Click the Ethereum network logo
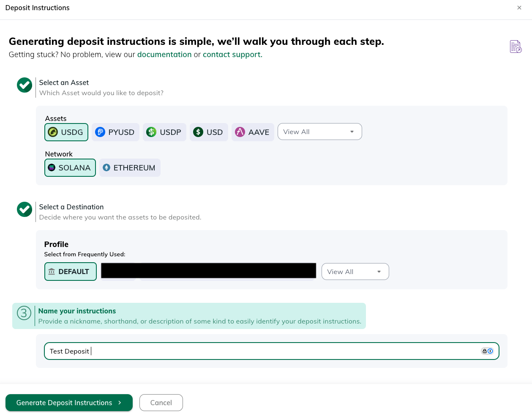Screen dimensions: 532x417 [106, 167]
